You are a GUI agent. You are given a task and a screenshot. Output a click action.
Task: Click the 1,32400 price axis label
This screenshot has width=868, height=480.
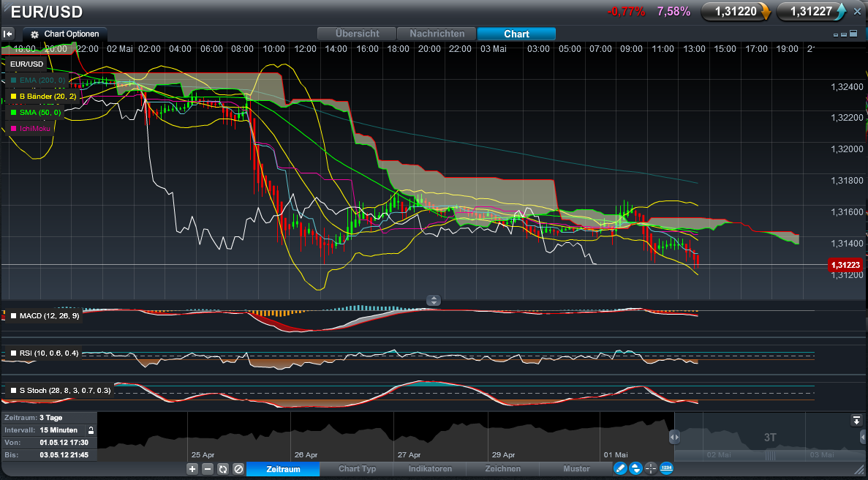pos(847,87)
